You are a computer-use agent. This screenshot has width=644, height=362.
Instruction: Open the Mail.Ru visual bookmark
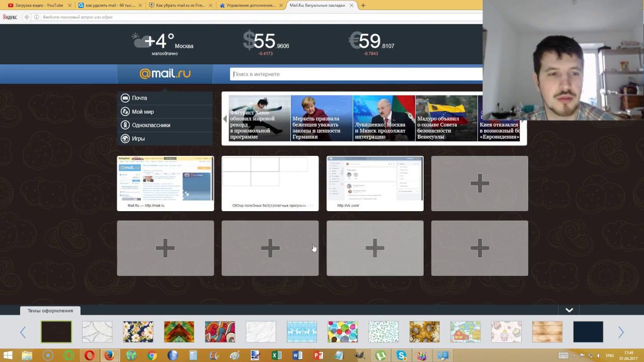tap(166, 184)
